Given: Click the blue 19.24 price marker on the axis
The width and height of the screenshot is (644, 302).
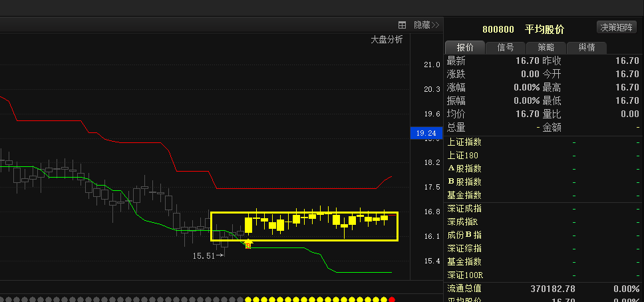Looking at the screenshot, I should click(x=426, y=133).
